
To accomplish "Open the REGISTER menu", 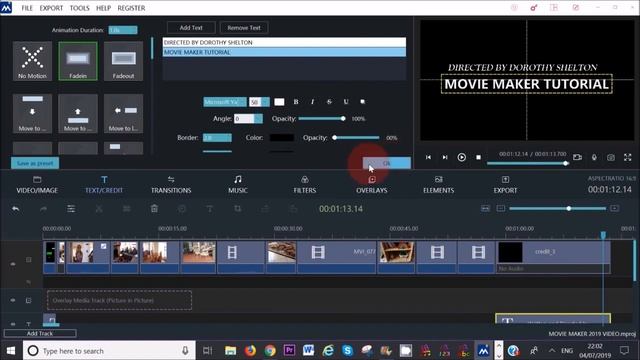I will pos(131,8).
